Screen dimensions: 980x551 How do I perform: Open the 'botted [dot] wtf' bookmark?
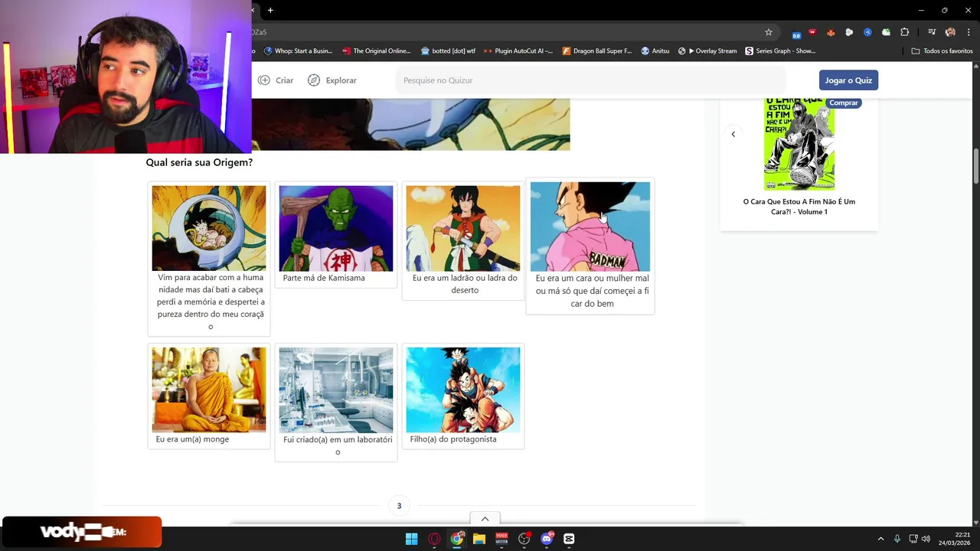pos(448,51)
